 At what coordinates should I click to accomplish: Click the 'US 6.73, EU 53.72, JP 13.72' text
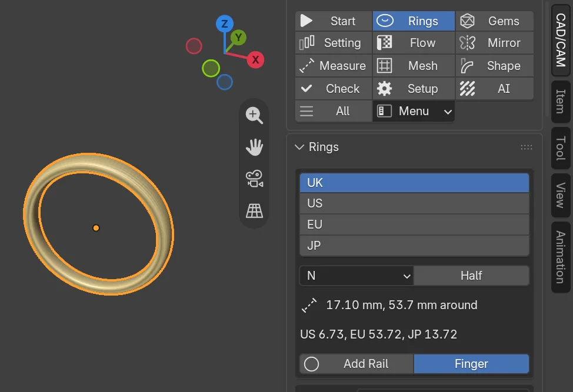pos(379,334)
